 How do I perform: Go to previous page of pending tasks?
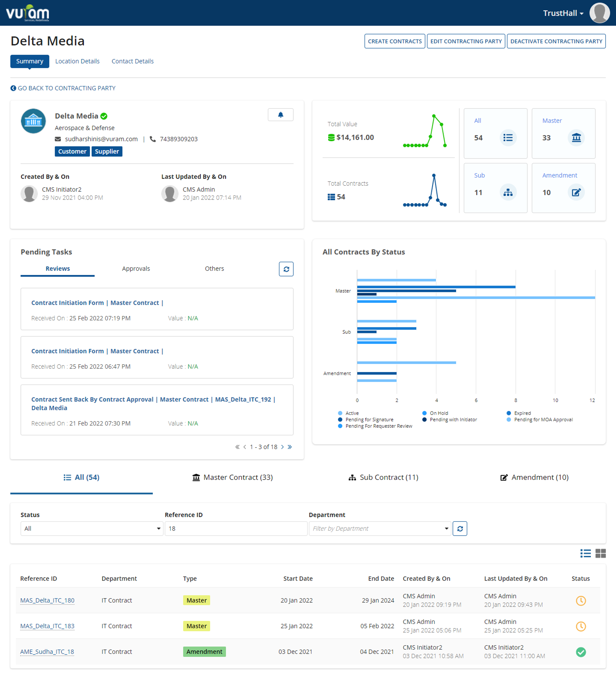(x=245, y=447)
